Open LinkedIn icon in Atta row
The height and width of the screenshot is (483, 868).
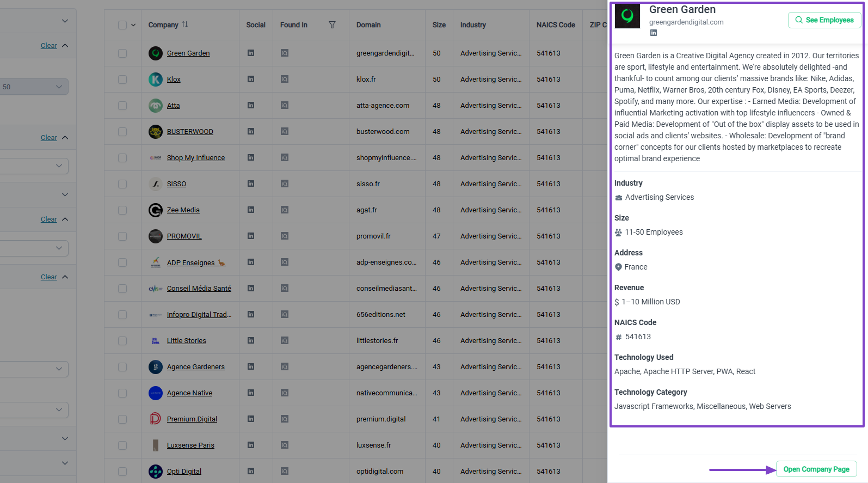[x=251, y=105]
